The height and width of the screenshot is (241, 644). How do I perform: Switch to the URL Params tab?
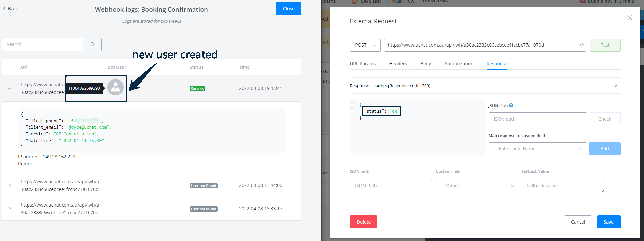(x=363, y=64)
